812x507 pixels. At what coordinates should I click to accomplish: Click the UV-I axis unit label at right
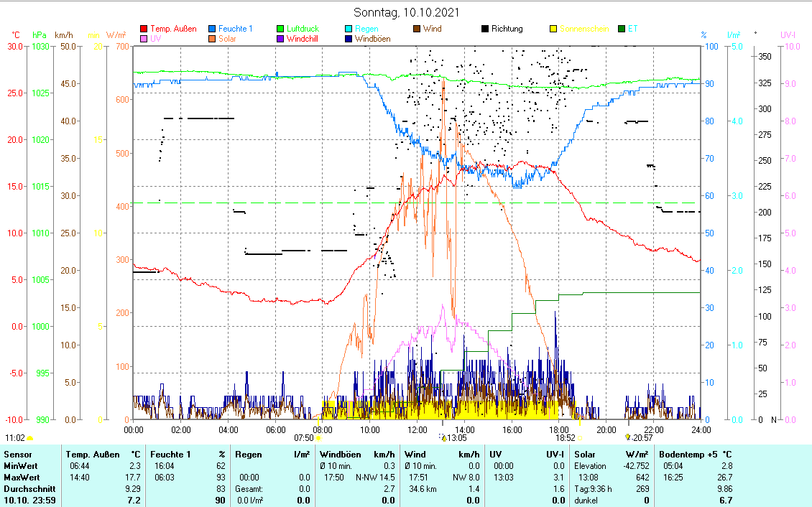click(788, 35)
